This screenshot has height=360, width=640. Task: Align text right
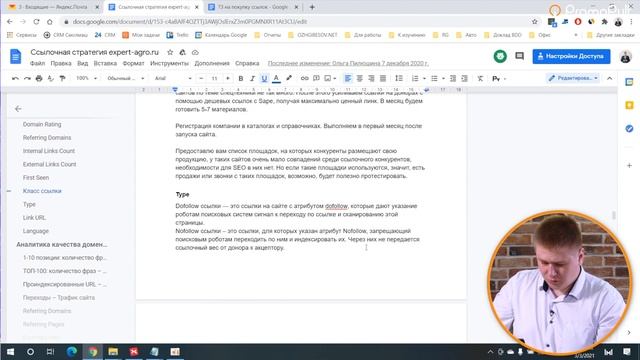[371, 78]
